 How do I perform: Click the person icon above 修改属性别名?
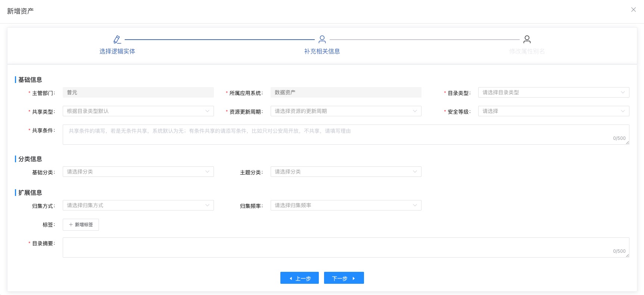click(x=527, y=39)
